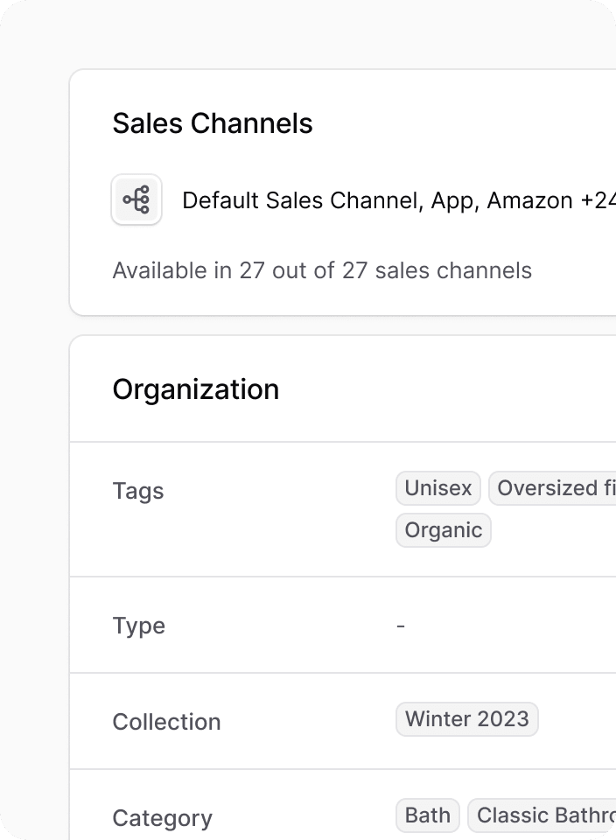Open the Bath category badge

(428, 815)
